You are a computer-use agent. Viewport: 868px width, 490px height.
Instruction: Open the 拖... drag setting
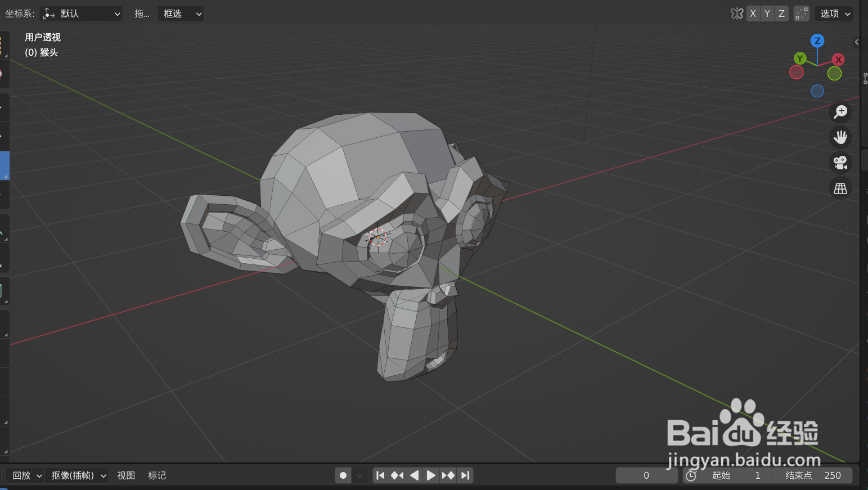142,14
